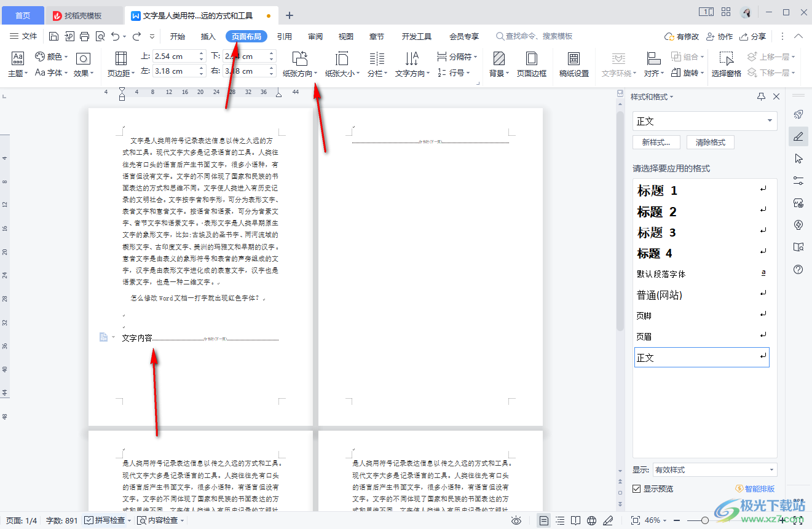Click 稿纸设置 (Manuscript Paper Settings) icon
This screenshot has width=812, height=529.
click(x=574, y=65)
